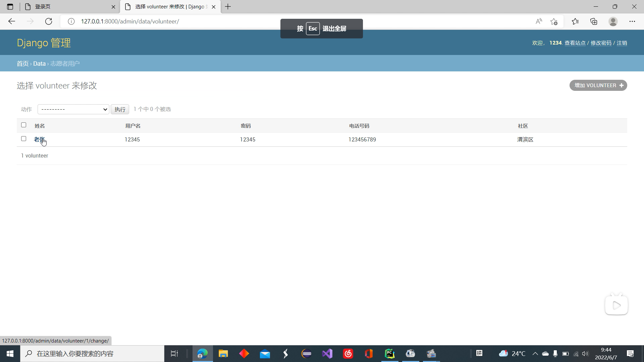
Task: Click the 1 volunteer count text
Action: tap(35, 156)
